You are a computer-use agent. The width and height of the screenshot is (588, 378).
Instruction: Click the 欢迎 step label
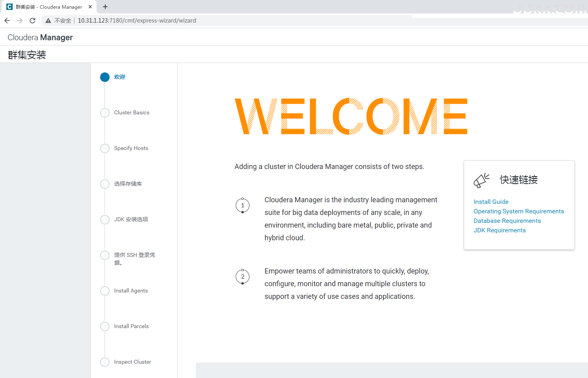click(119, 77)
